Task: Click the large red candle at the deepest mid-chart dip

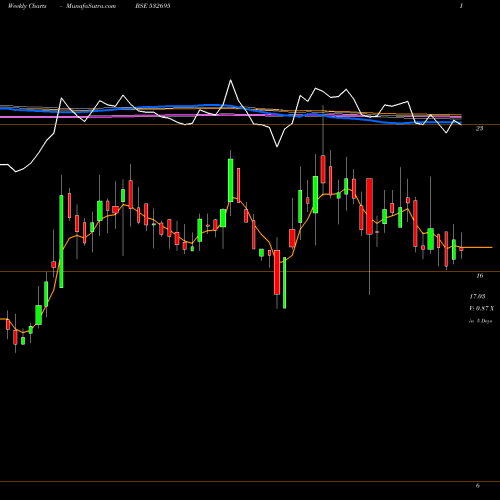Action: coord(277,272)
